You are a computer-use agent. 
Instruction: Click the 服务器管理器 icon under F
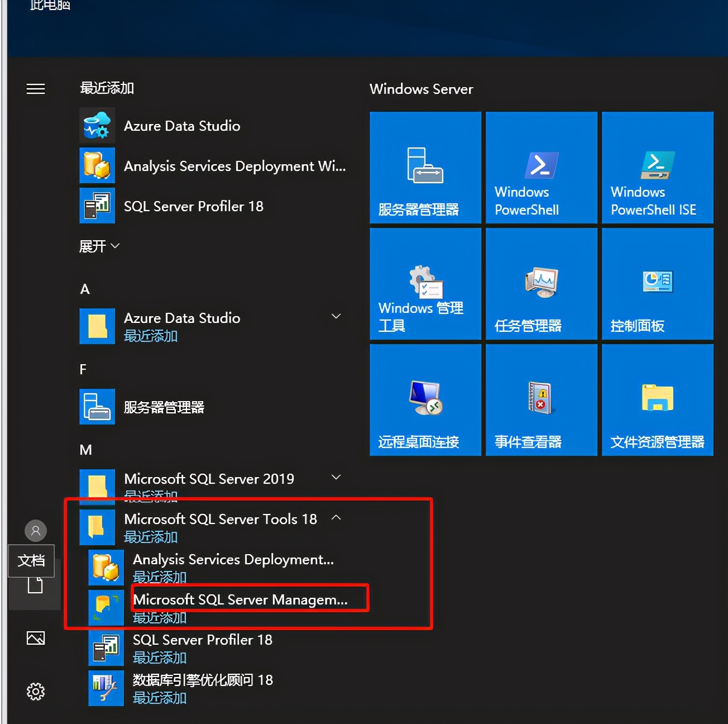click(97, 407)
